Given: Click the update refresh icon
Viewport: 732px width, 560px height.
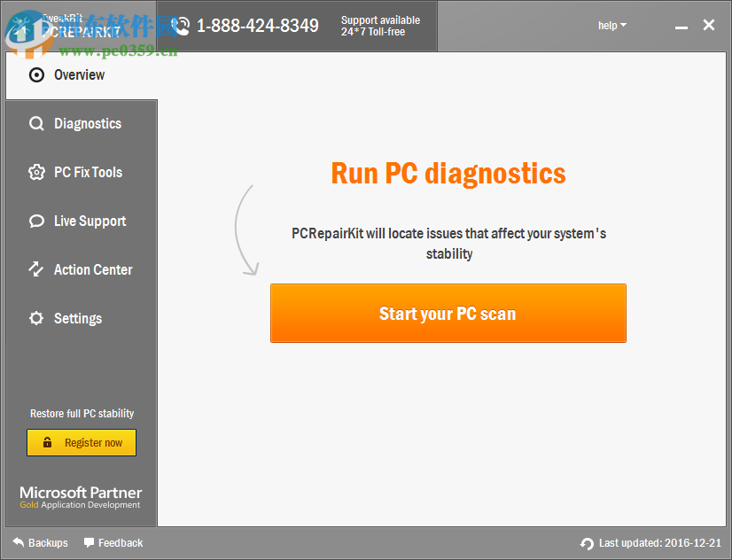Looking at the screenshot, I should point(587,543).
